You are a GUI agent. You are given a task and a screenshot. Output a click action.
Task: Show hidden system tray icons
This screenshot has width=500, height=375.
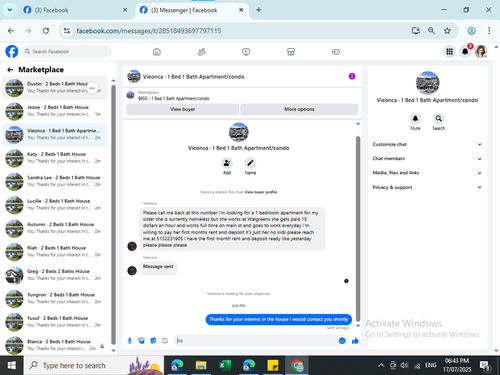(x=381, y=365)
